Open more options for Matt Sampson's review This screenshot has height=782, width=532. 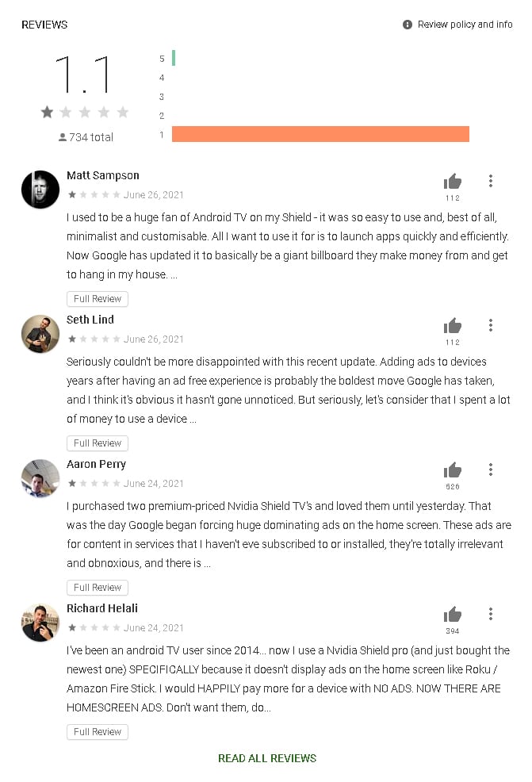tap(491, 181)
